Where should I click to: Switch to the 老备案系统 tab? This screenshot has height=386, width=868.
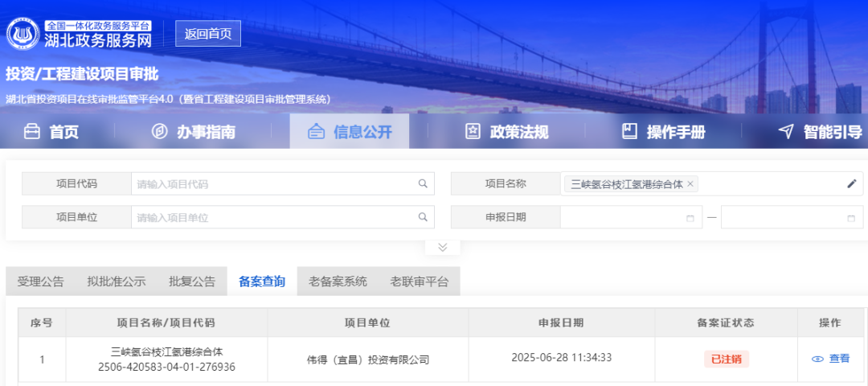[338, 281]
